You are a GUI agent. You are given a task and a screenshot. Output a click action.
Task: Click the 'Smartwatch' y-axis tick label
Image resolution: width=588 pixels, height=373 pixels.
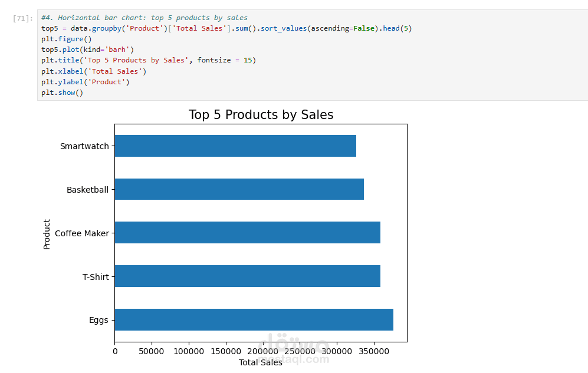[84, 146]
